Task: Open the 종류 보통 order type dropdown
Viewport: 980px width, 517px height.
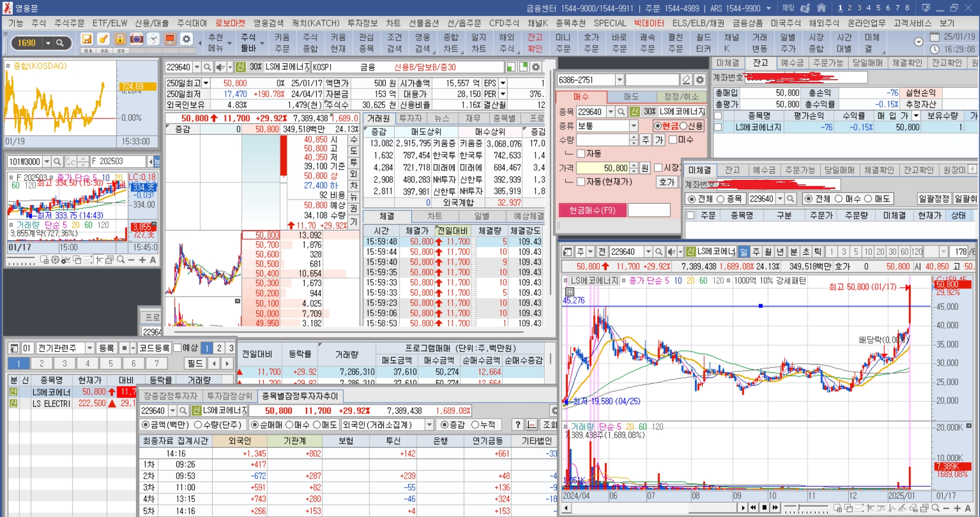Action: click(634, 126)
